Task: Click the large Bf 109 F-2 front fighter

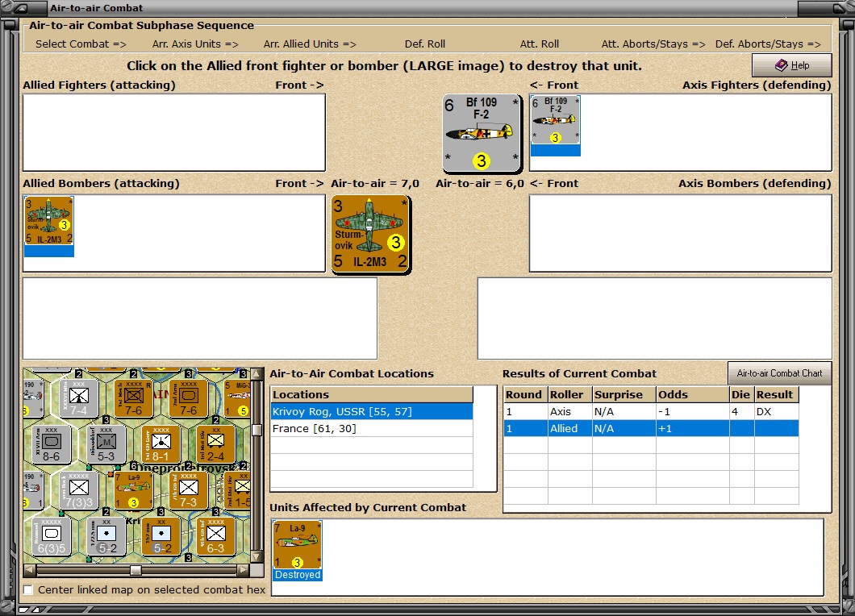Action: point(482,133)
